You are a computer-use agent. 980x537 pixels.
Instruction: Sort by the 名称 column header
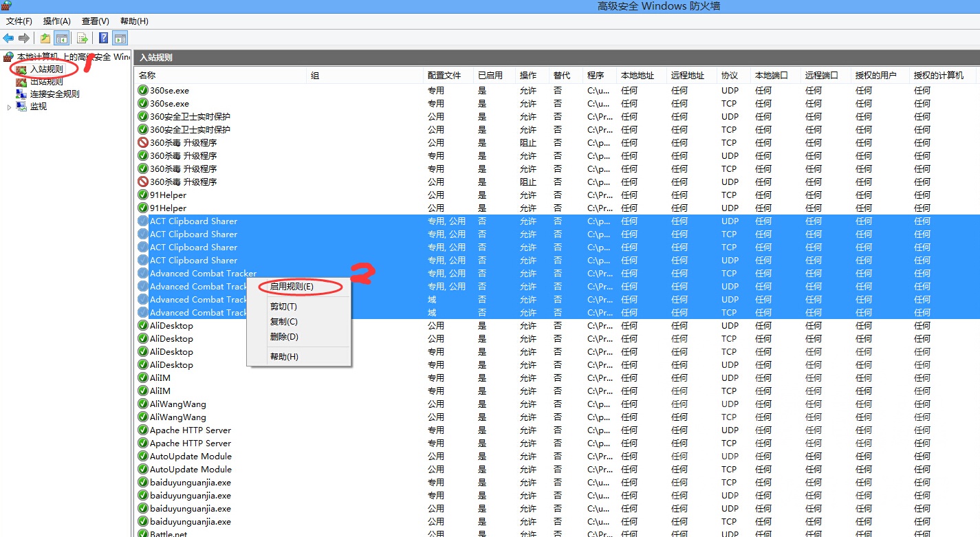click(x=221, y=75)
